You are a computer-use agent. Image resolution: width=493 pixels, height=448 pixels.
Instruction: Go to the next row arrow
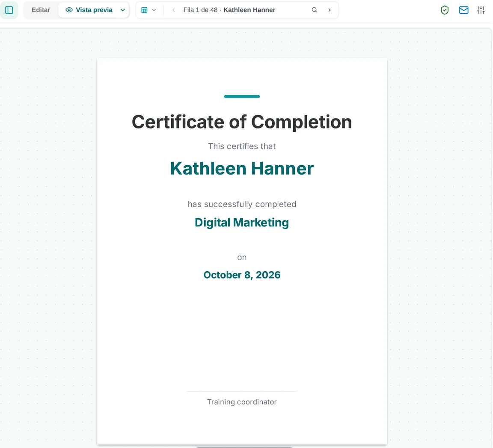(329, 10)
